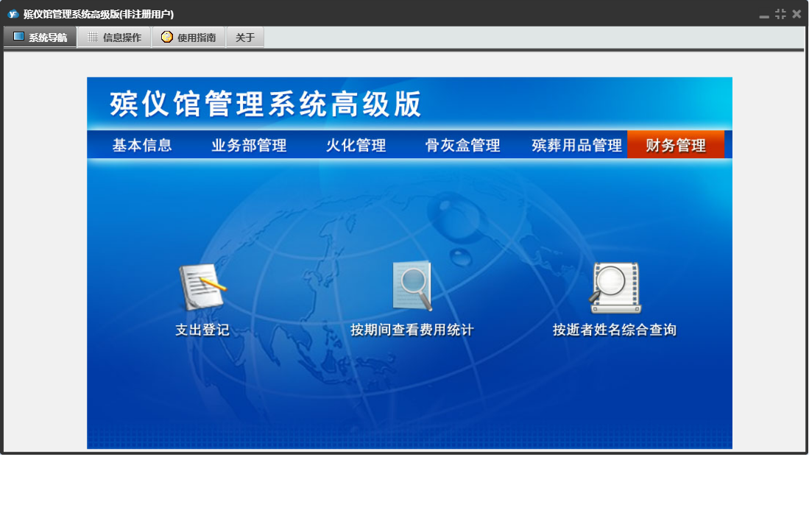Click the 支出登记 text label
Viewport: 809px width, 532px height.
click(x=202, y=330)
